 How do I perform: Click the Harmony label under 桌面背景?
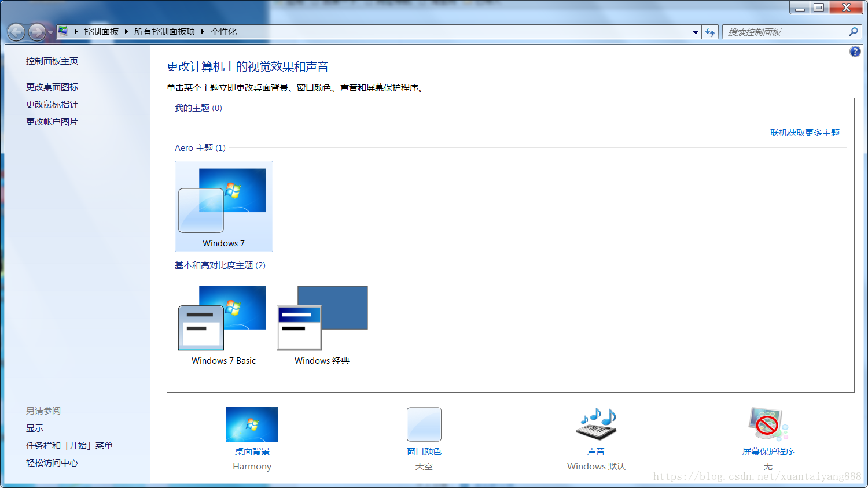pyautogui.click(x=252, y=466)
